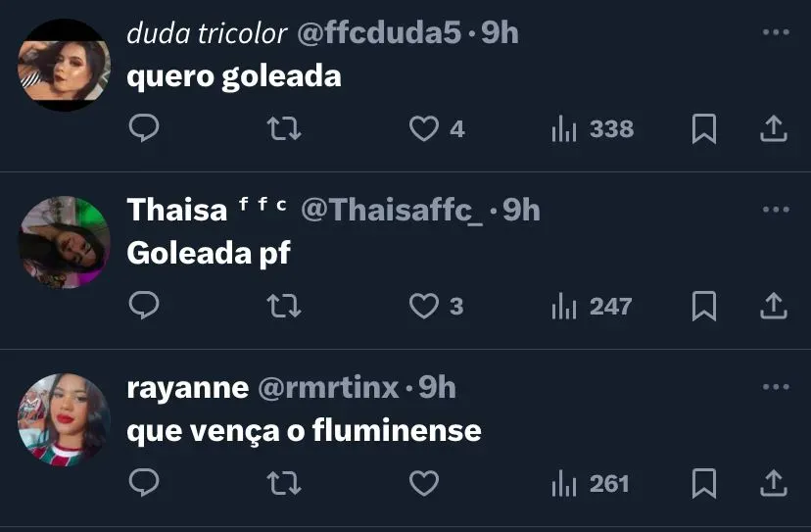Viewport: 811px width, 532px height.
Task: Open @ffcduda5 profile handle link
Action: pos(377,33)
